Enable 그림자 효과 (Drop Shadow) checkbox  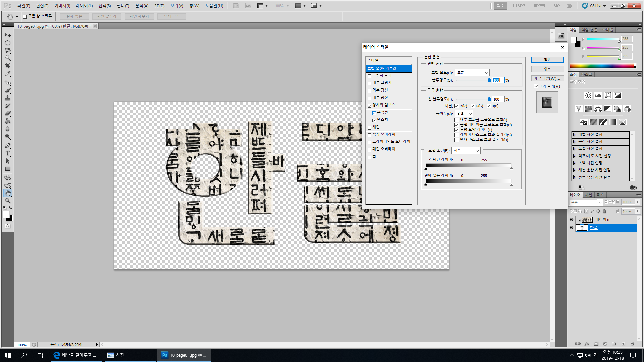pos(369,76)
